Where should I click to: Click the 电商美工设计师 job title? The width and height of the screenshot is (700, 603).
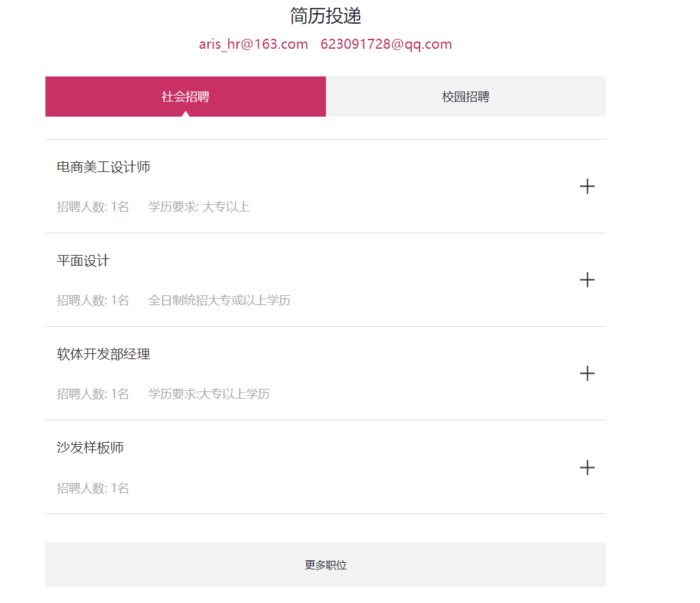pyautogui.click(x=103, y=167)
